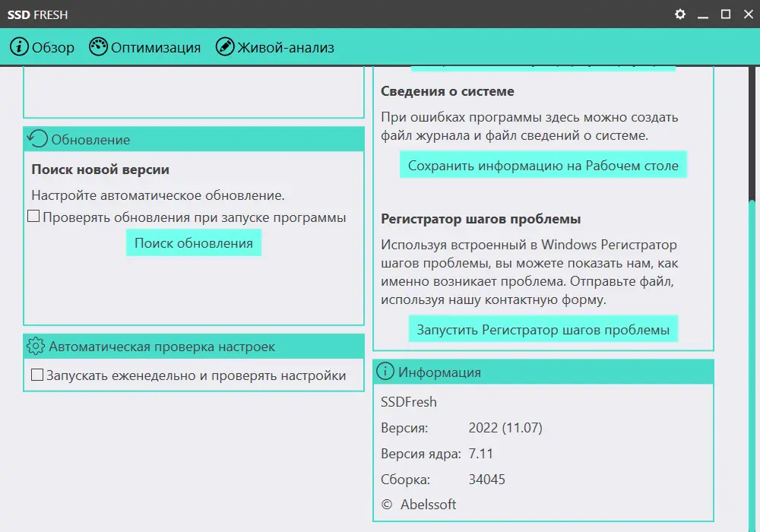Click the info icon next to Обзор
This screenshot has width=760, height=532.
coord(19,46)
